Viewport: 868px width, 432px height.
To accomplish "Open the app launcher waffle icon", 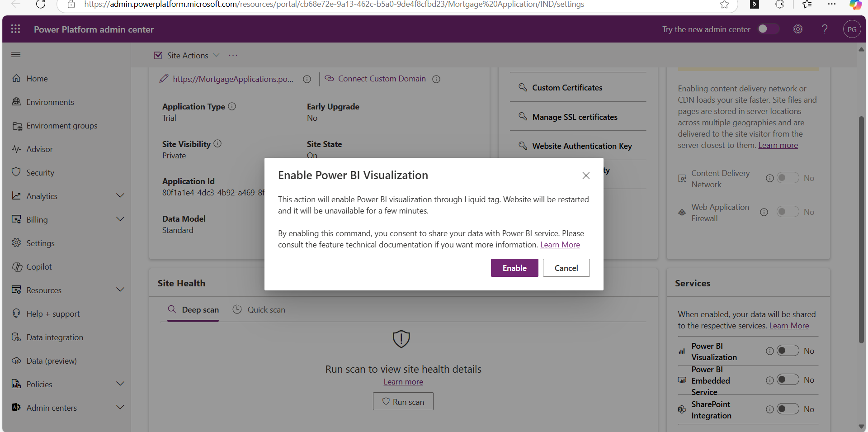I will pos(15,29).
